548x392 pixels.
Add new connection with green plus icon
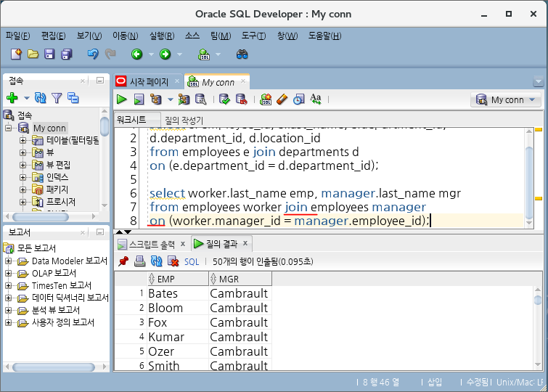[12, 98]
